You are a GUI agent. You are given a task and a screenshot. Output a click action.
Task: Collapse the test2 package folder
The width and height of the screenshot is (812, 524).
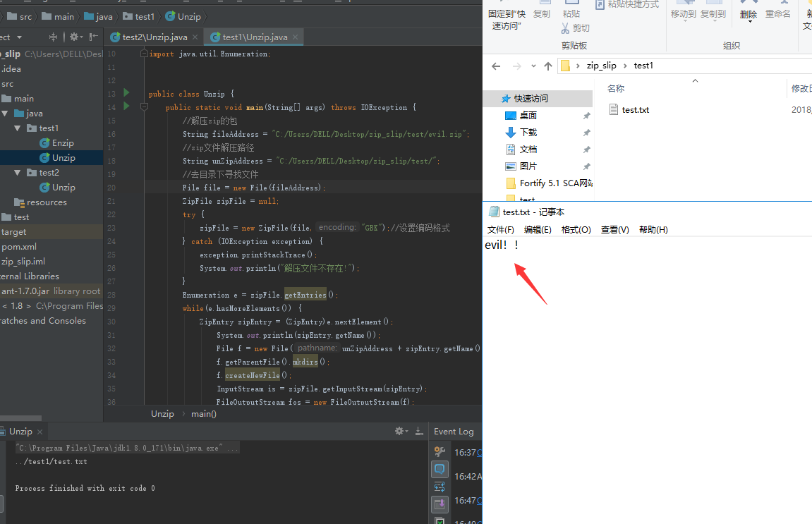click(x=18, y=172)
